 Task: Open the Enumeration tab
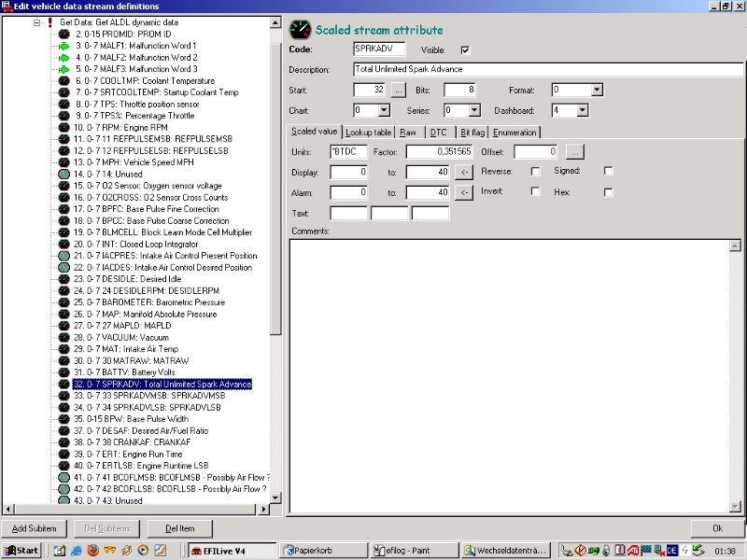tap(514, 133)
